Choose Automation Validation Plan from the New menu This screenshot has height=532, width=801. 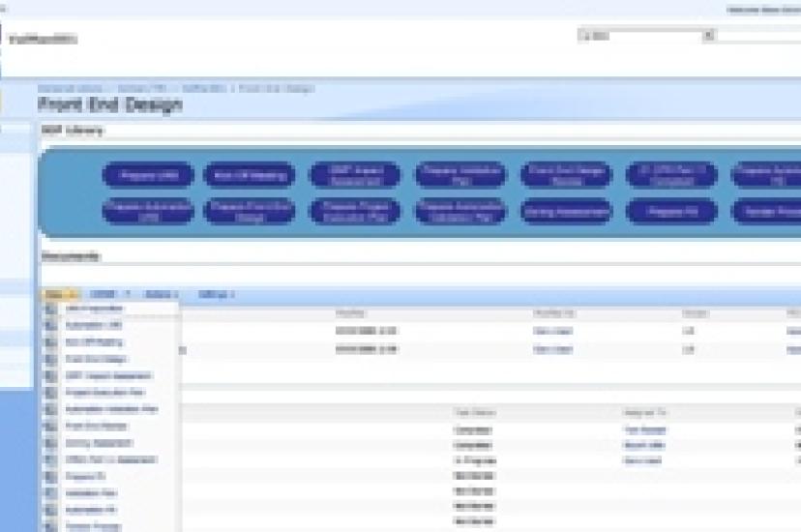[111, 409]
